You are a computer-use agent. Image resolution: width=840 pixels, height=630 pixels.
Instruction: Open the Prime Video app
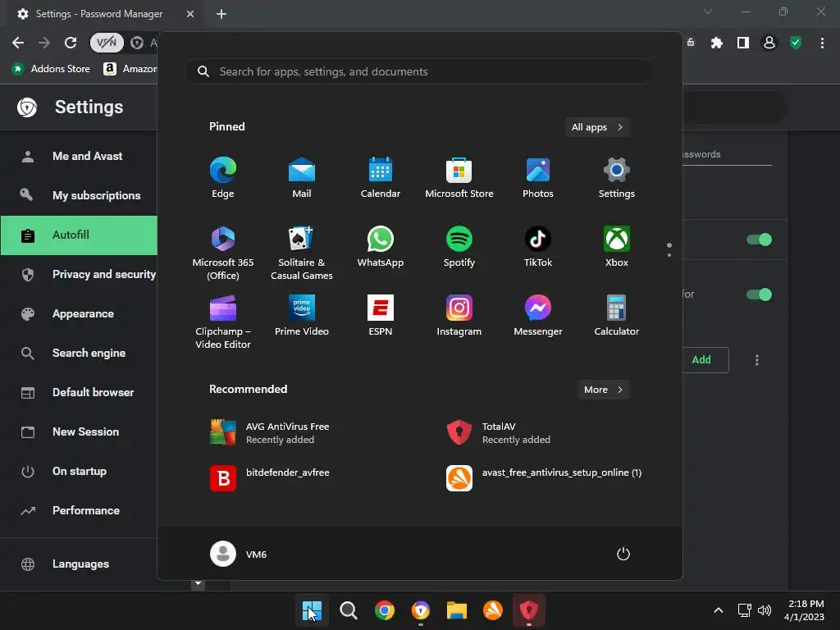(x=302, y=316)
